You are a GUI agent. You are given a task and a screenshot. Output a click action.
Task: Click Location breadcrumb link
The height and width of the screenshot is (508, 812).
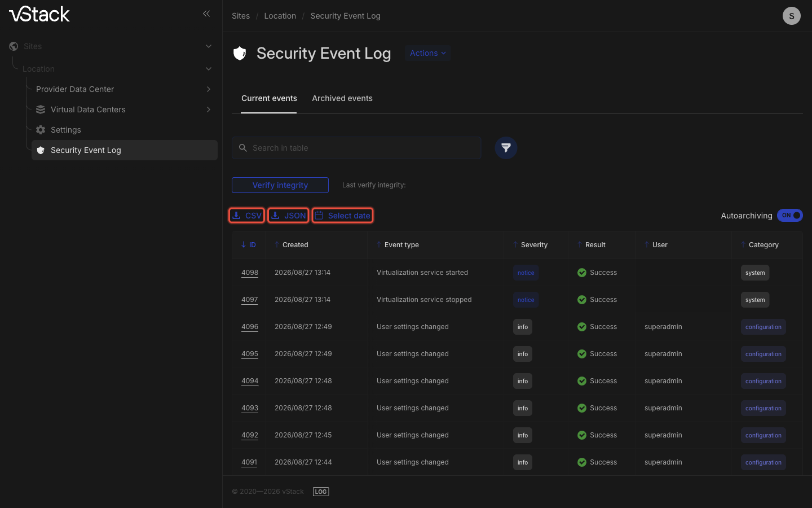point(280,16)
